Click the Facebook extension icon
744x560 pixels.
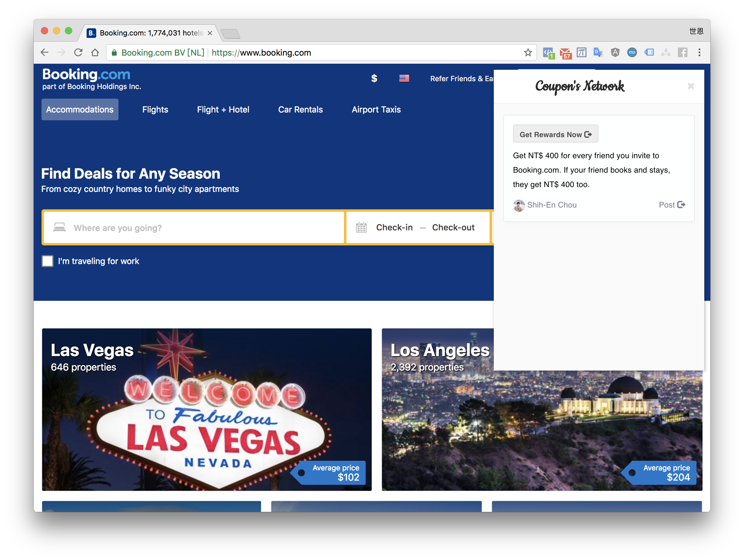coord(682,52)
